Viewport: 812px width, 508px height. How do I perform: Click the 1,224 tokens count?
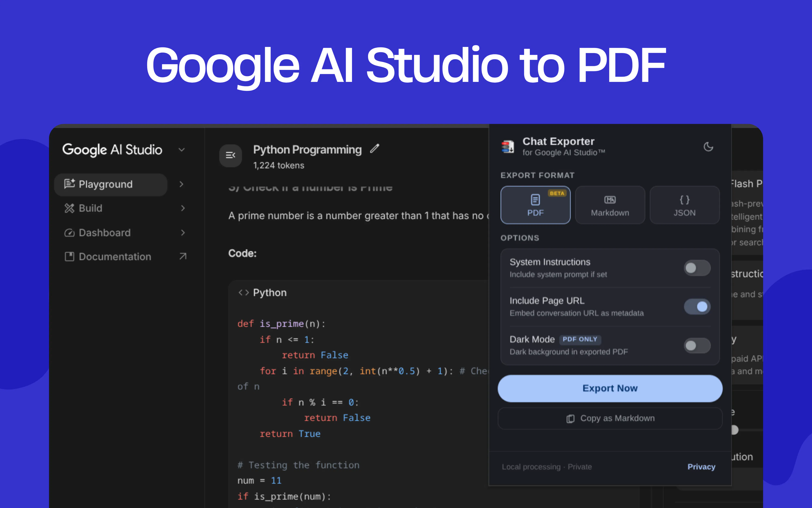click(x=279, y=165)
